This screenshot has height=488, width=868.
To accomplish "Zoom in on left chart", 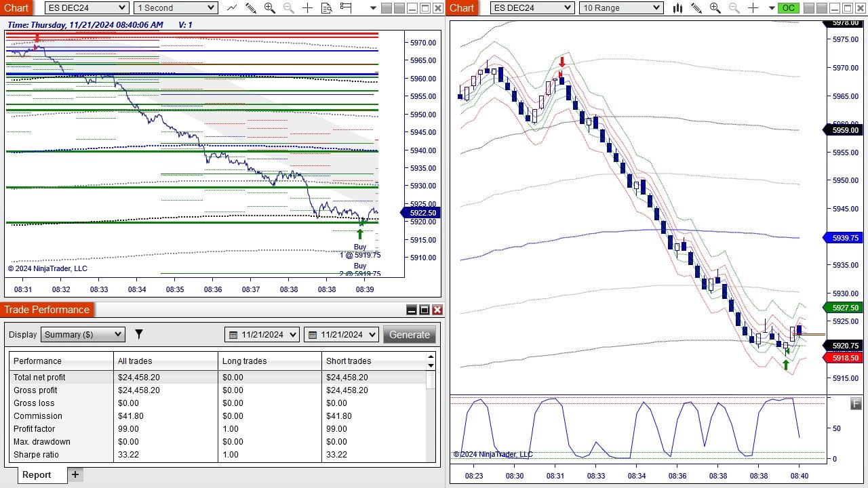I will coord(270,8).
